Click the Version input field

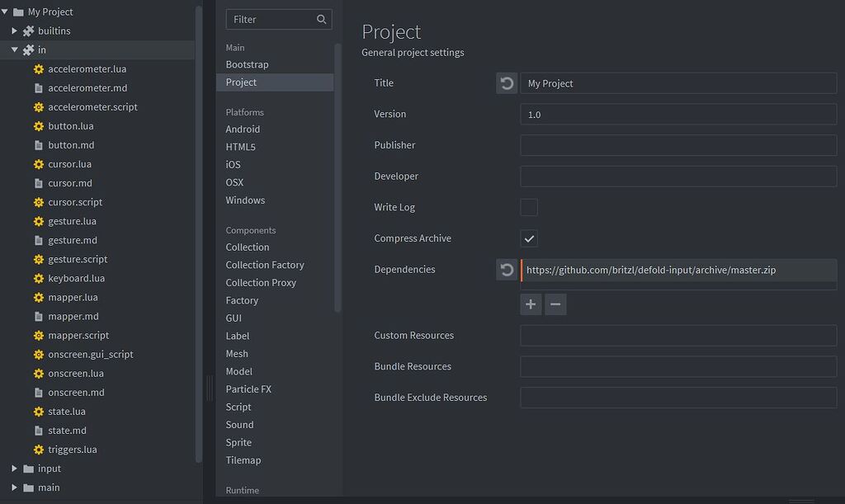coord(677,114)
